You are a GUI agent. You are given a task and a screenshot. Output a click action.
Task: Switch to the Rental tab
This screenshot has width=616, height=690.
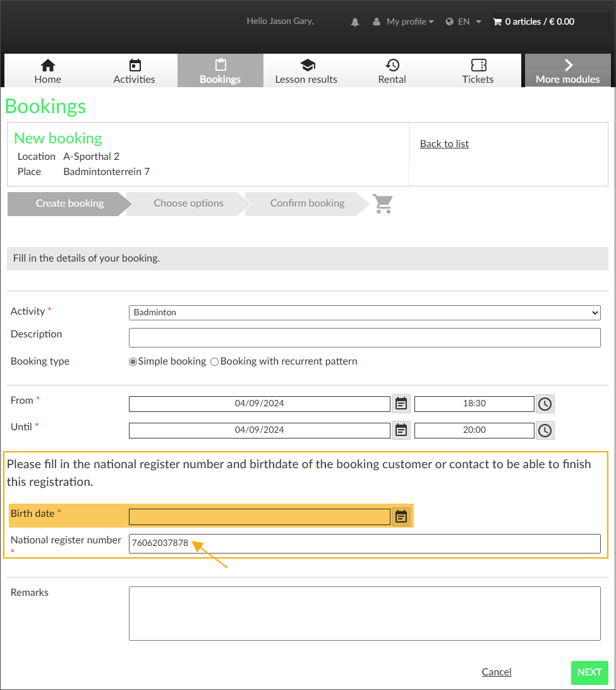point(392,71)
